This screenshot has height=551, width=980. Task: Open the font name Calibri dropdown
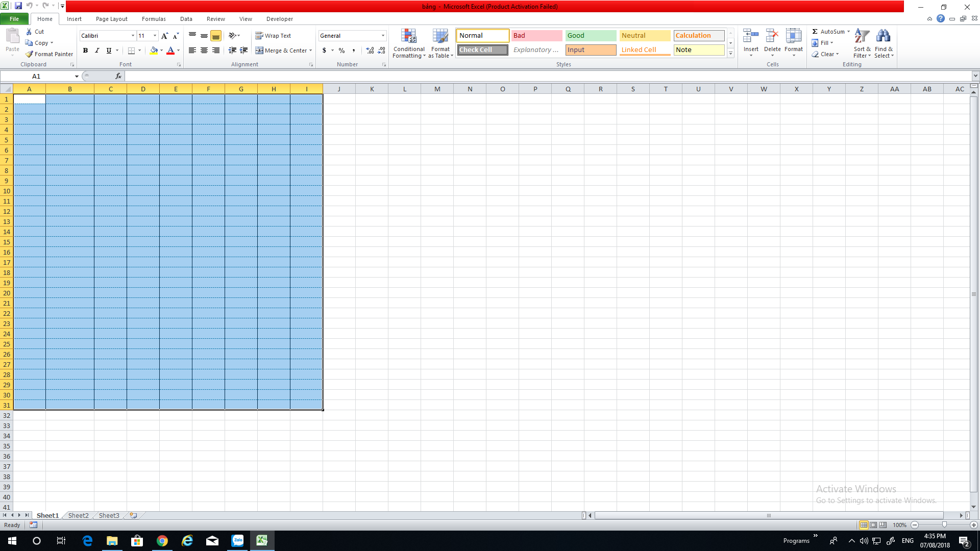point(133,36)
